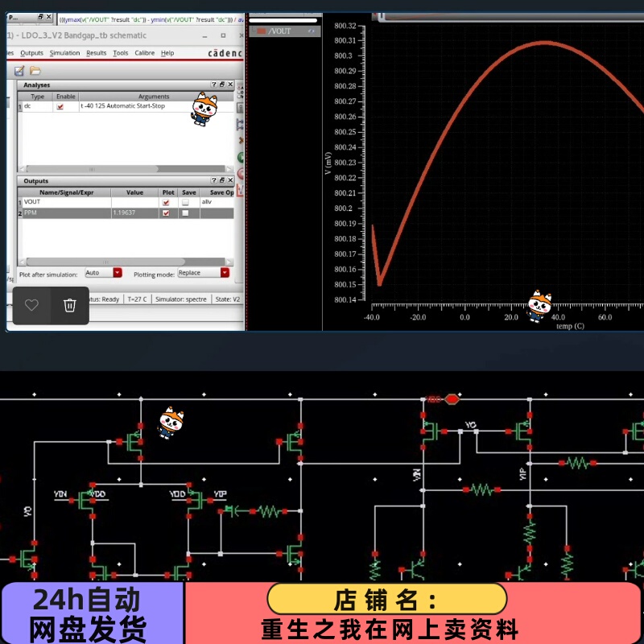Toggle Save checkbox for VOUT
The width and height of the screenshot is (644, 644).
[x=185, y=202]
